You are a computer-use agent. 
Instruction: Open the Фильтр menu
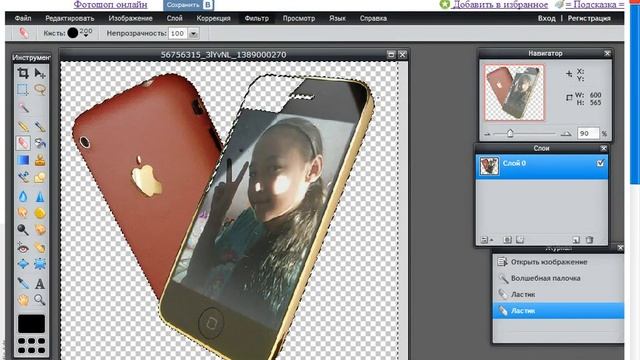tap(257, 18)
